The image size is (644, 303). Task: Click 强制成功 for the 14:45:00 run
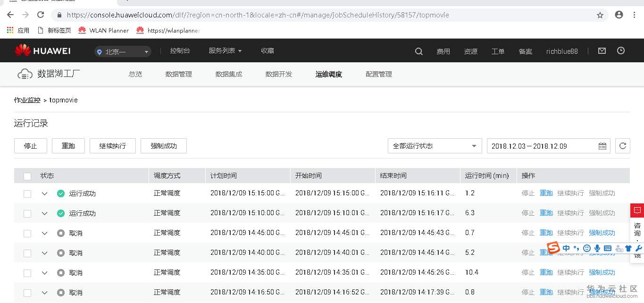pos(602,233)
